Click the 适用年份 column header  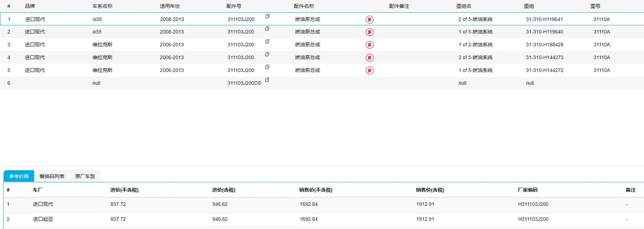170,6
